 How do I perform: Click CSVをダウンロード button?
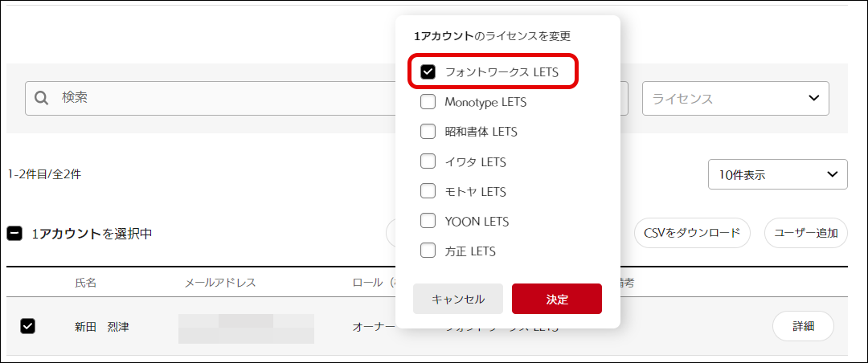(692, 234)
